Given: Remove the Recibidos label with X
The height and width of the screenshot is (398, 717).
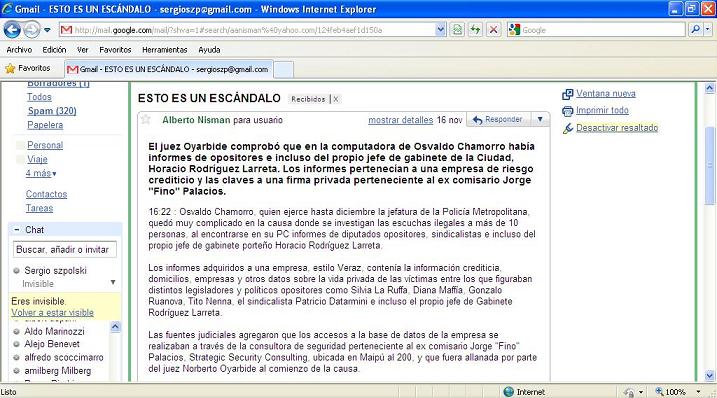Looking at the screenshot, I should point(336,99).
